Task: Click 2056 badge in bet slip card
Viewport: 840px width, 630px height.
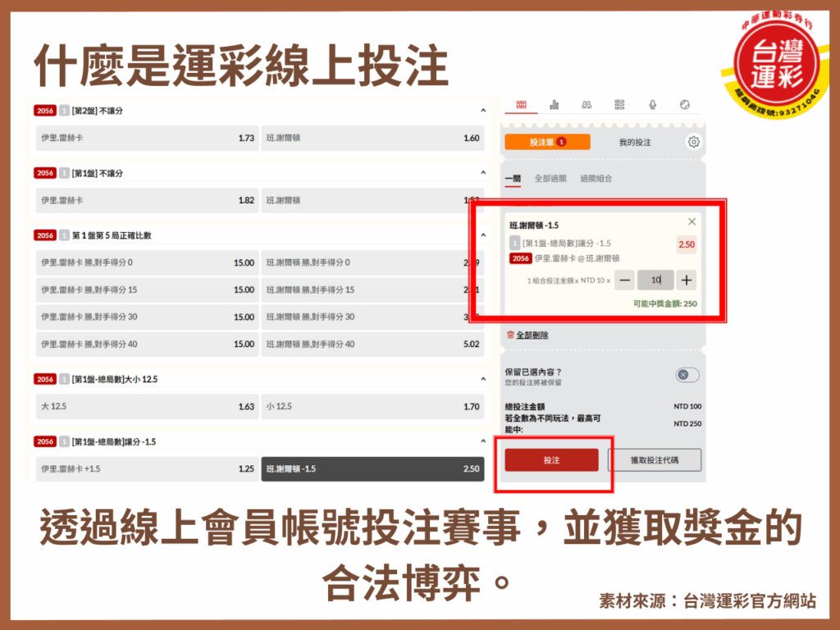Action: [x=520, y=258]
